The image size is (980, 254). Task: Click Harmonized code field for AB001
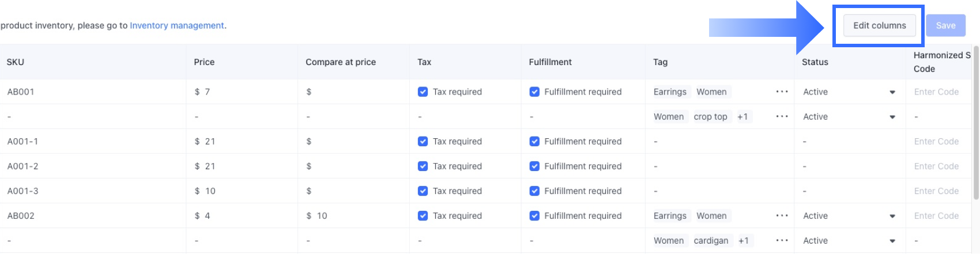tap(937, 92)
